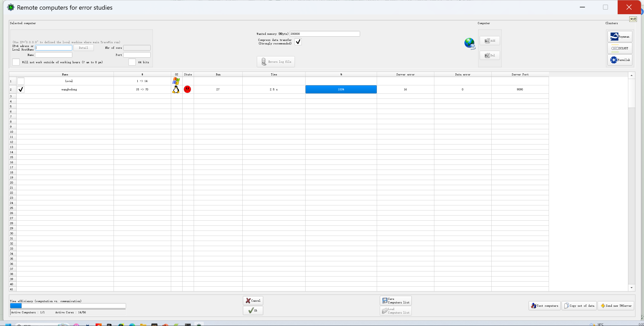
Task: Open the Feynman cluster
Action: [x=619, y=37]
